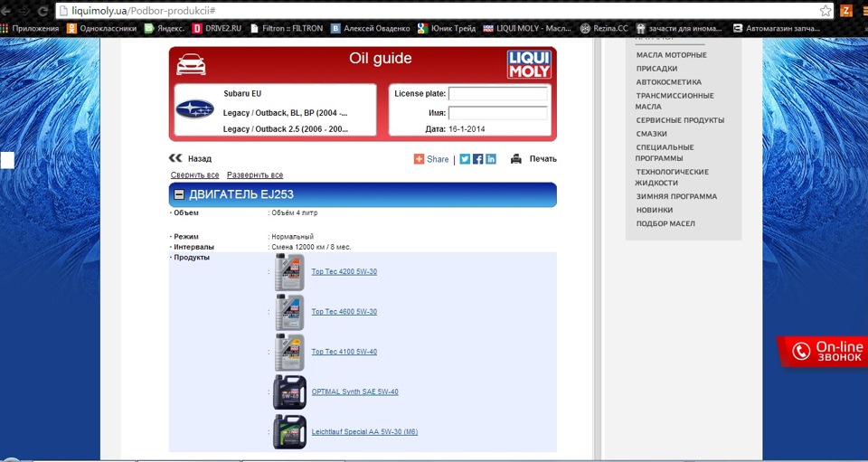Click the Печать text link
This screenshot has width=868, height=462.
[x=543, y=159]
